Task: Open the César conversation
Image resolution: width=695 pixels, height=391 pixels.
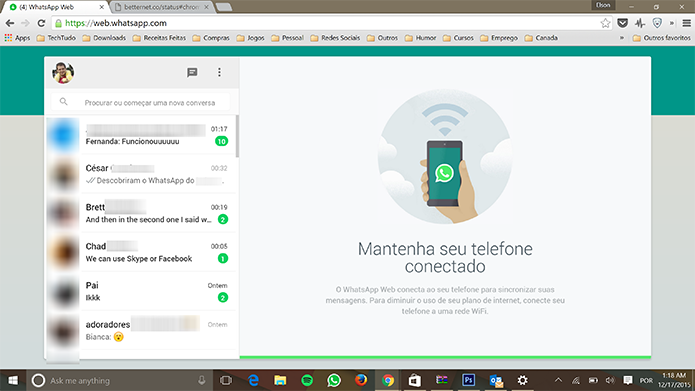Action: pos(141,174)
